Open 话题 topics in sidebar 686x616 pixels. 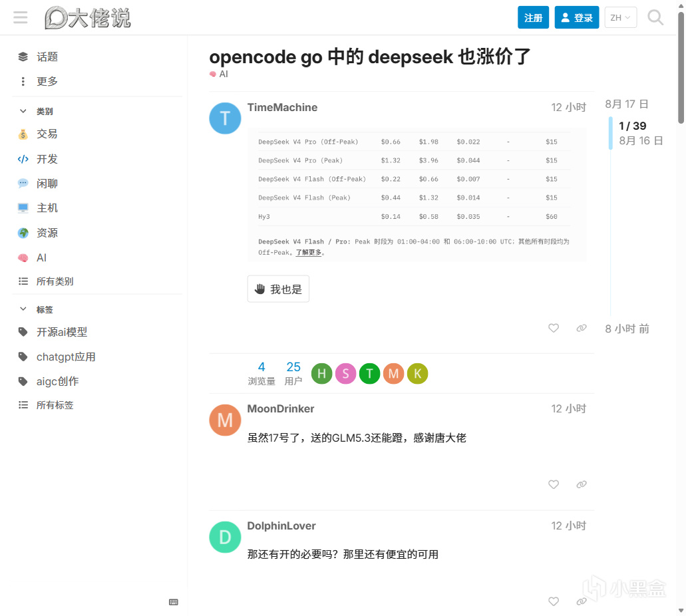point(47,57)
